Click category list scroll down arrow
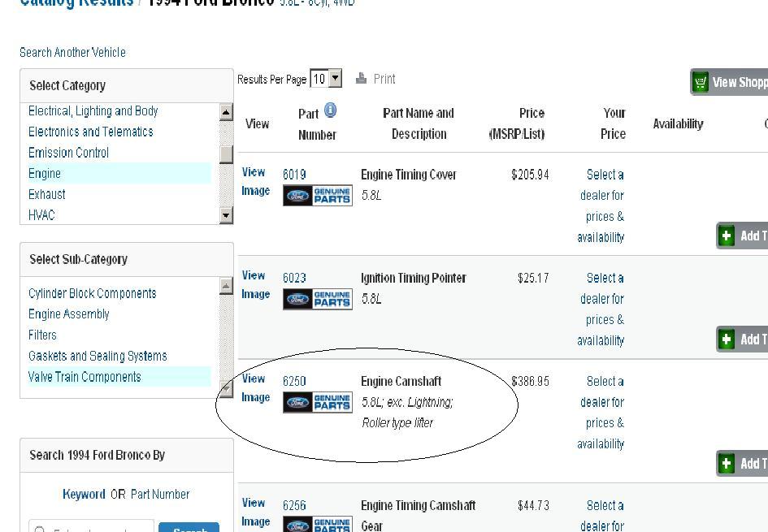The width and height of the screenshot is (768, 532). [226, 215]
